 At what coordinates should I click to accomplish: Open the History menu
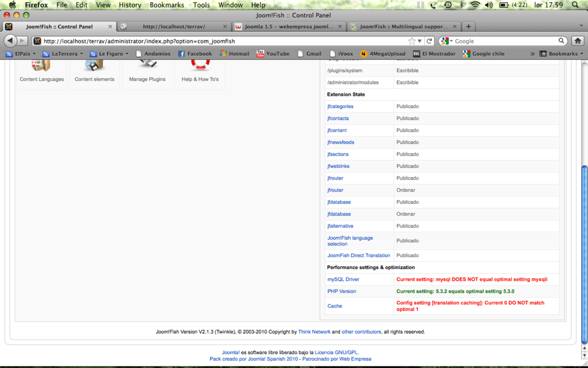[130, 5]
